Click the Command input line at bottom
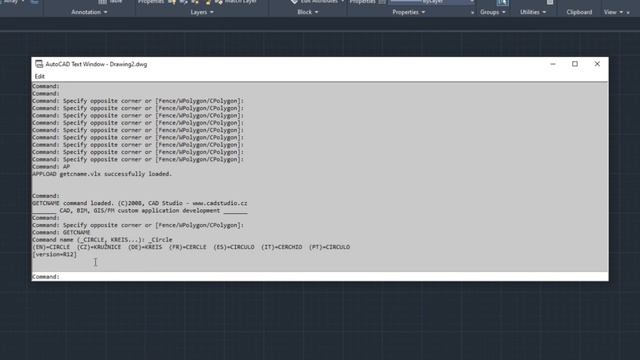Viewport: 640px width, 360px height. (x=320, y=277)
